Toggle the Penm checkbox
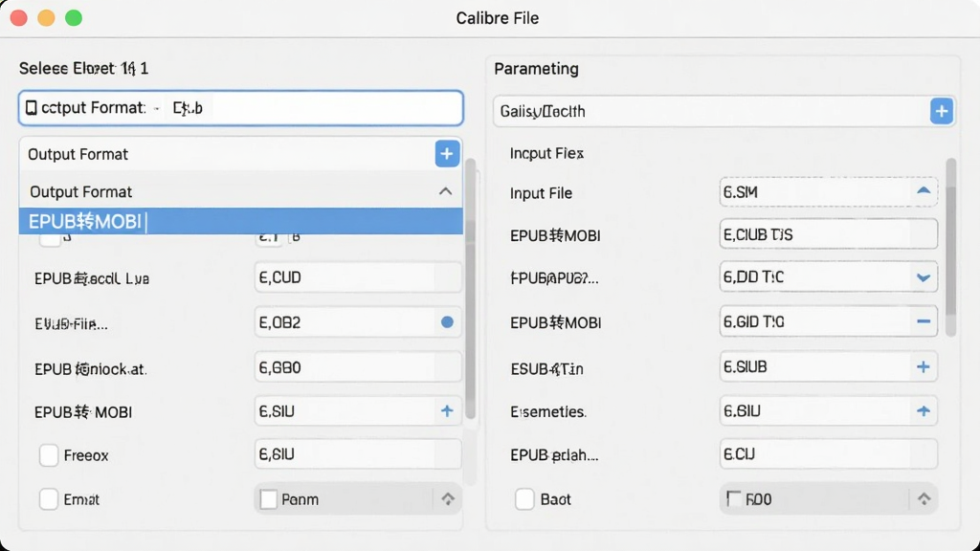 269,499
